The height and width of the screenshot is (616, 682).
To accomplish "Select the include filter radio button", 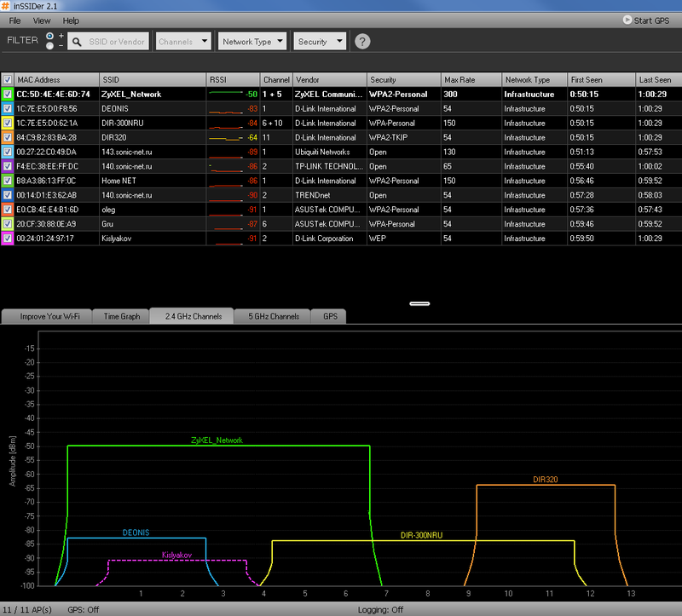I will (x=50, y=36).
